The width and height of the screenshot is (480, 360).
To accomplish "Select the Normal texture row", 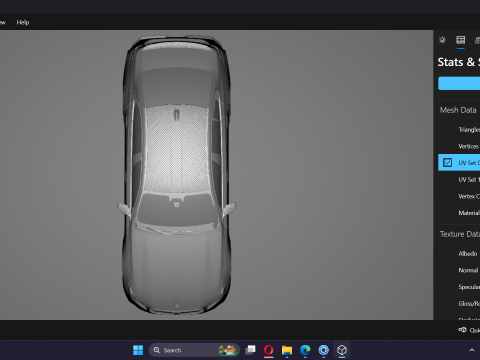I will [459, 270].
